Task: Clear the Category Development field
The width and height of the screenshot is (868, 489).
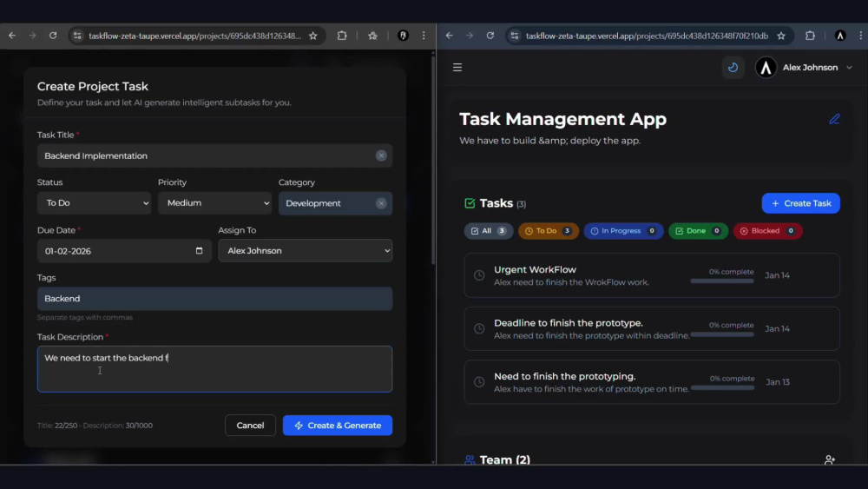Action: pos(381,203)
